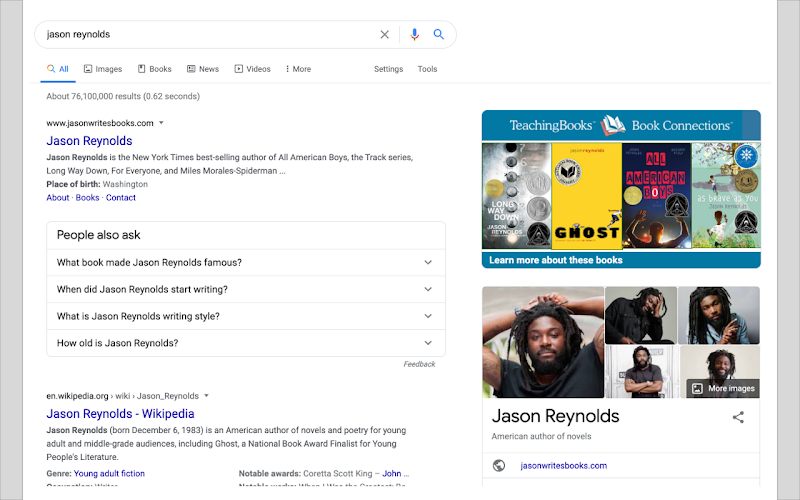The image size is (800, 500).
Task: Expand What book made Jason Reynolds famous?
Action: point(246,262)
